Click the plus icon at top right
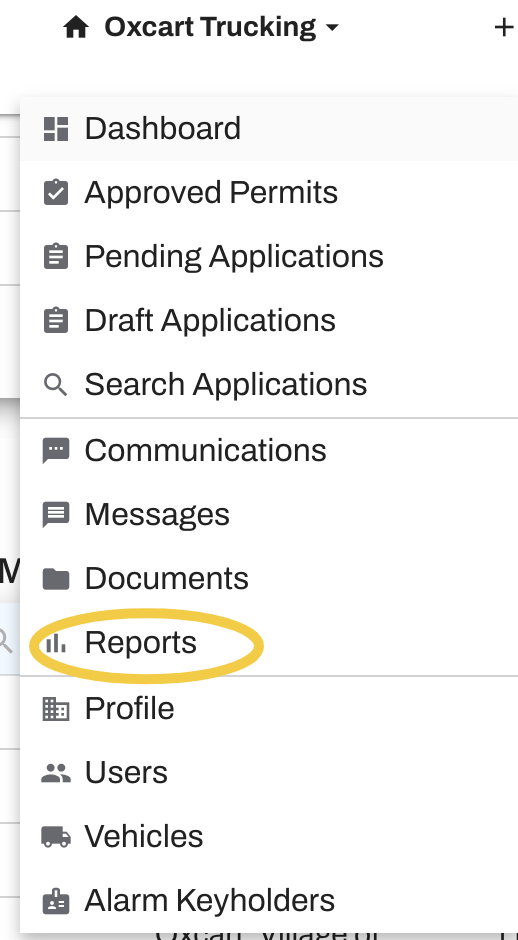Screen dimensions: 518x940 [503, 27]
